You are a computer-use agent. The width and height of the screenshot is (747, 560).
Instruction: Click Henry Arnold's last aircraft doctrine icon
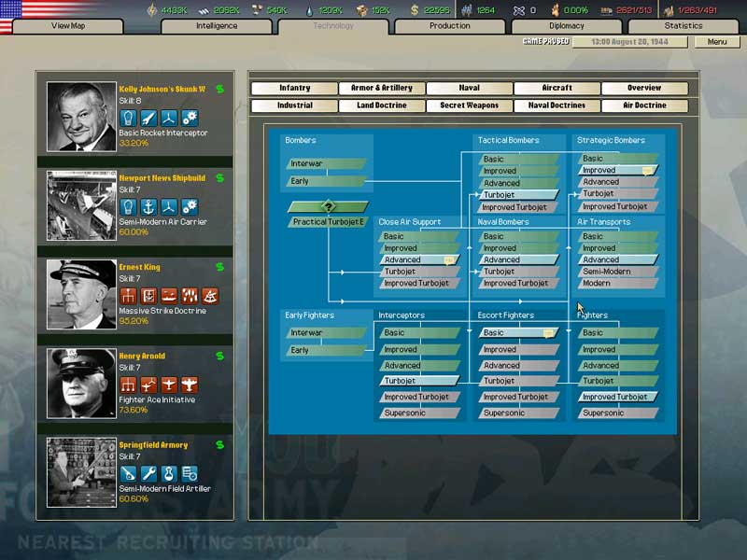[190, 385]
